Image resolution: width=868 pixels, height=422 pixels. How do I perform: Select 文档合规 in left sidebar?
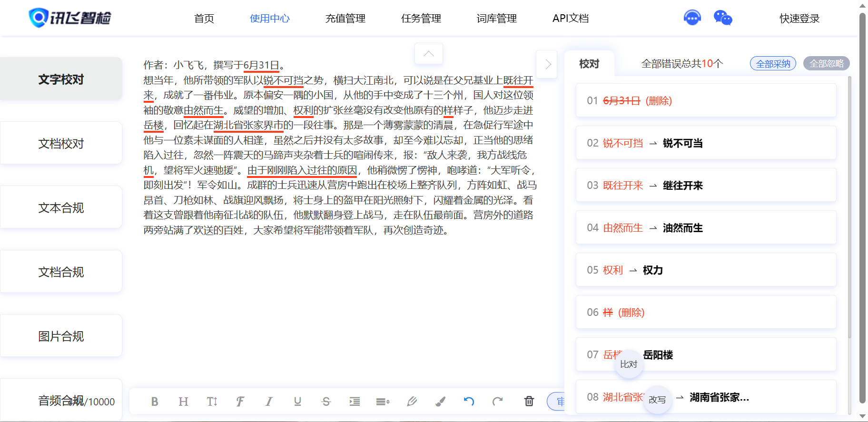(x=61, y=272)
